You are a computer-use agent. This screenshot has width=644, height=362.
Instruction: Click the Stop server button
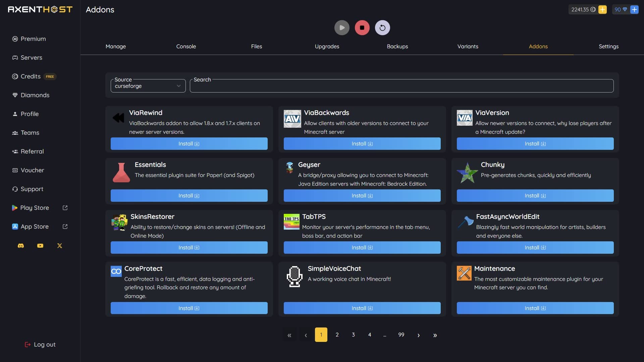click(362, 27)
